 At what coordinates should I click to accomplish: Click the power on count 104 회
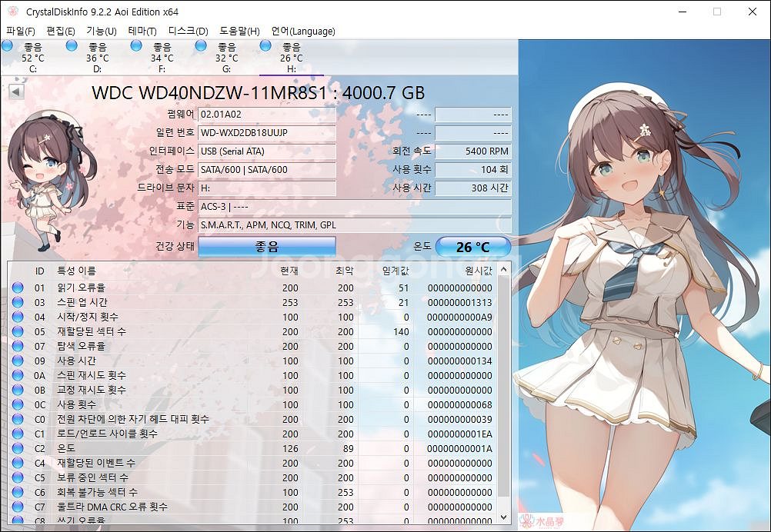point(473,169)
